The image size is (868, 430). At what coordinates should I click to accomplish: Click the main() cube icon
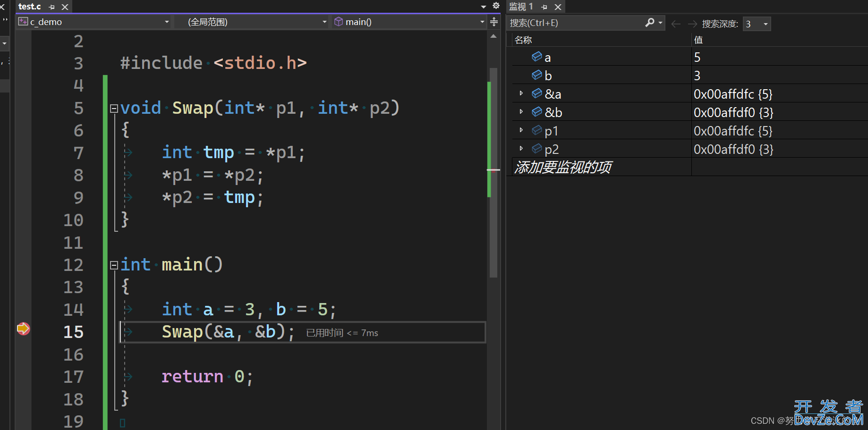338,21
